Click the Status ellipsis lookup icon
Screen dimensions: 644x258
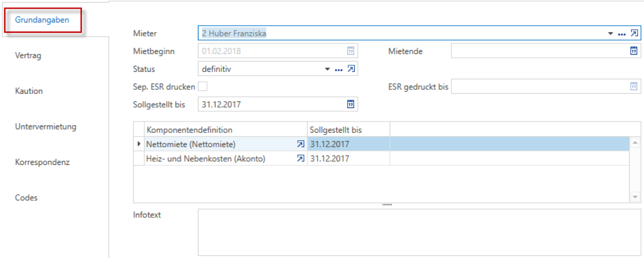339,69
